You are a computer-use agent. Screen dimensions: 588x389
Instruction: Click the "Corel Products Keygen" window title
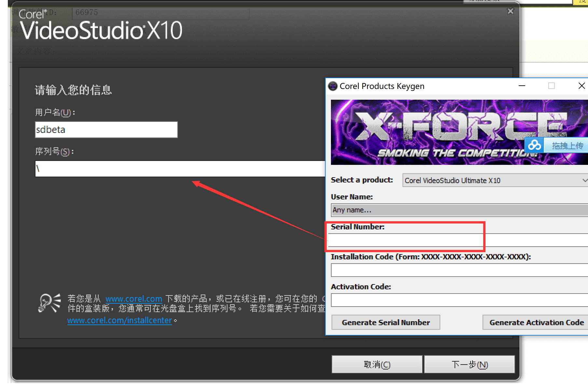pos(382,86)
